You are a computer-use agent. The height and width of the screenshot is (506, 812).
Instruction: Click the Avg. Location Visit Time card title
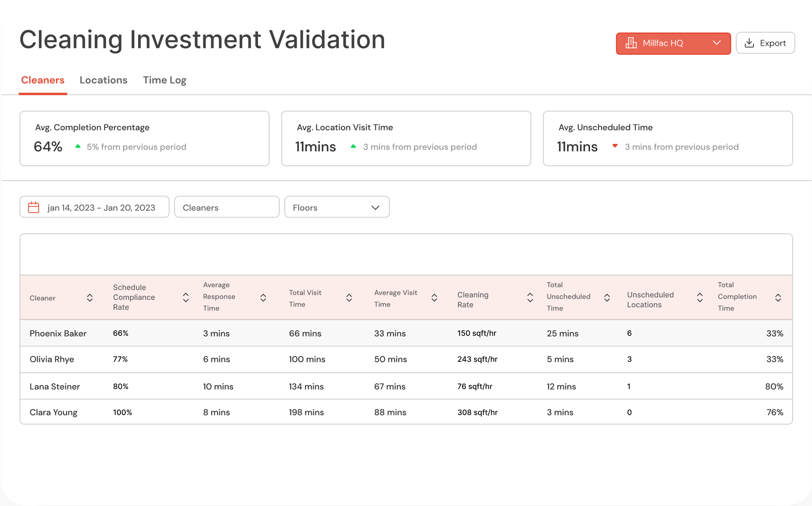coord(345,127)
